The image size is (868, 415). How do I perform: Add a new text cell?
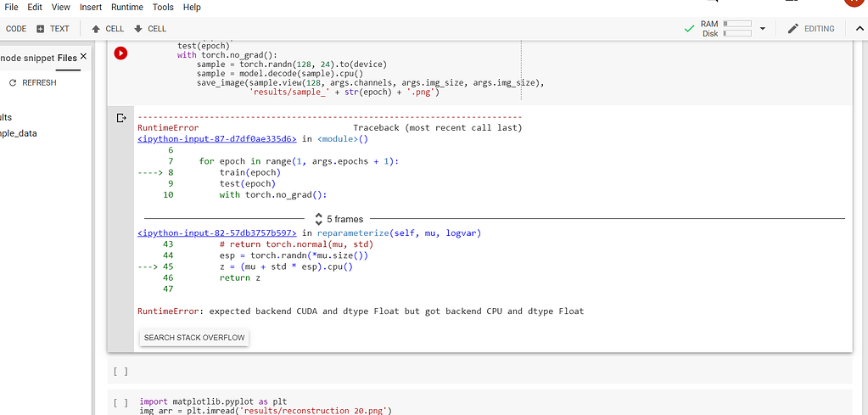[x=53, y=29]
